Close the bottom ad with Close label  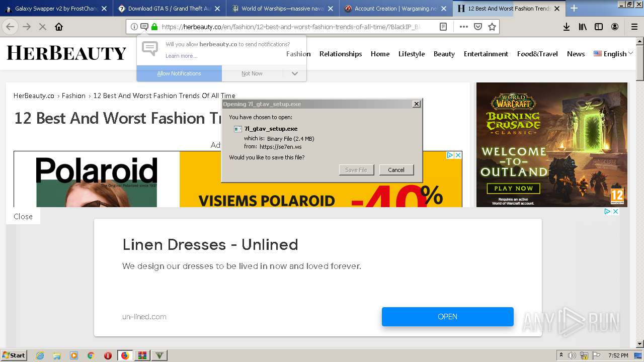click(x=23, y=217)
